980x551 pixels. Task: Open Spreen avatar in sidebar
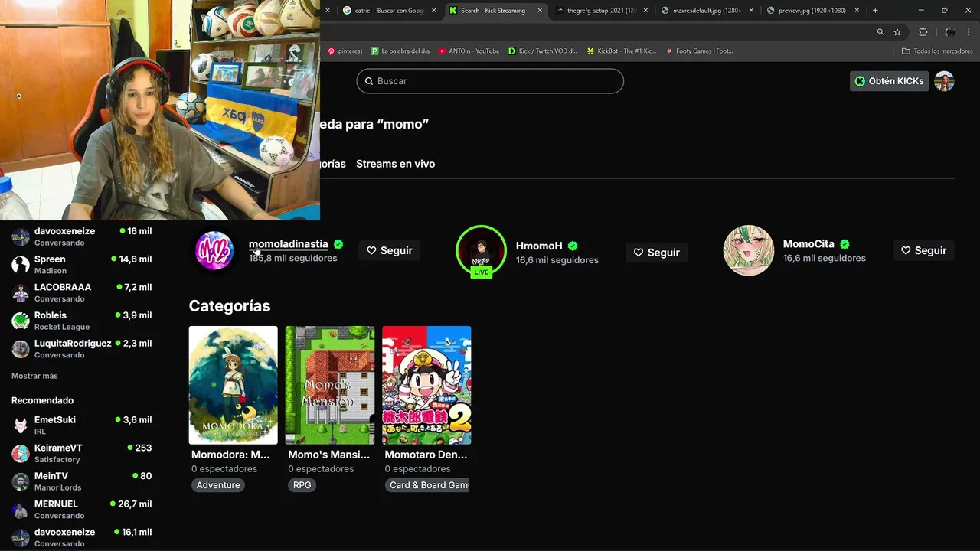point(21,265)
